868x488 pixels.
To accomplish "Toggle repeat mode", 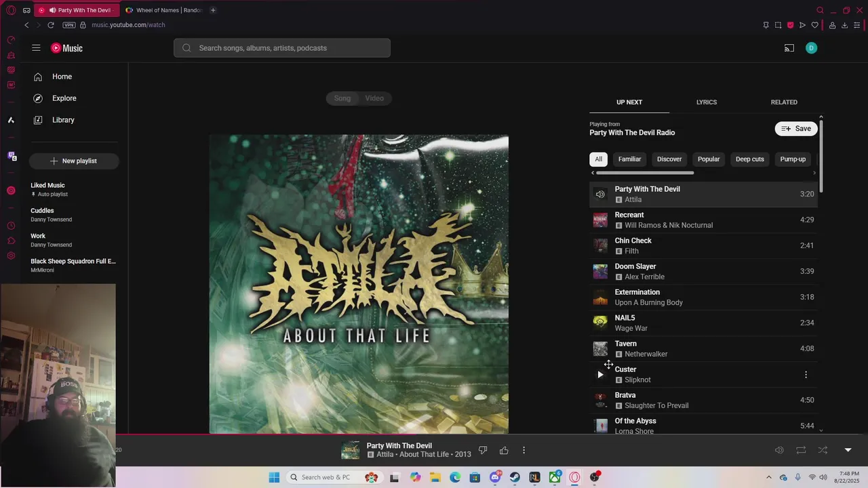I will click(x=801, y=450).
